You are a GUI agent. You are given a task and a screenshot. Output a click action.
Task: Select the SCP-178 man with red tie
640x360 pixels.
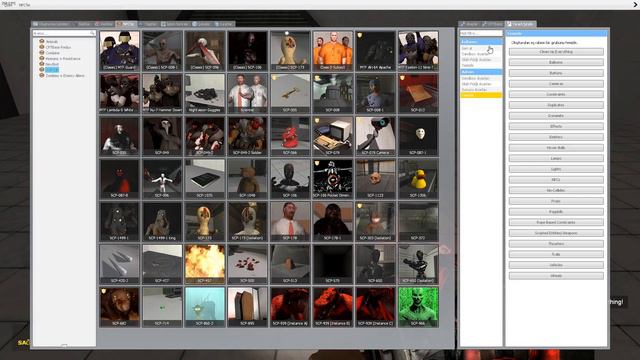pos(290,221)
